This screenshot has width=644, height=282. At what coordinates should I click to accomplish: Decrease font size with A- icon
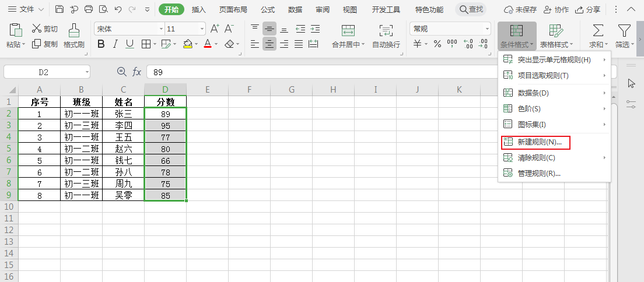(x=229, y=29)
